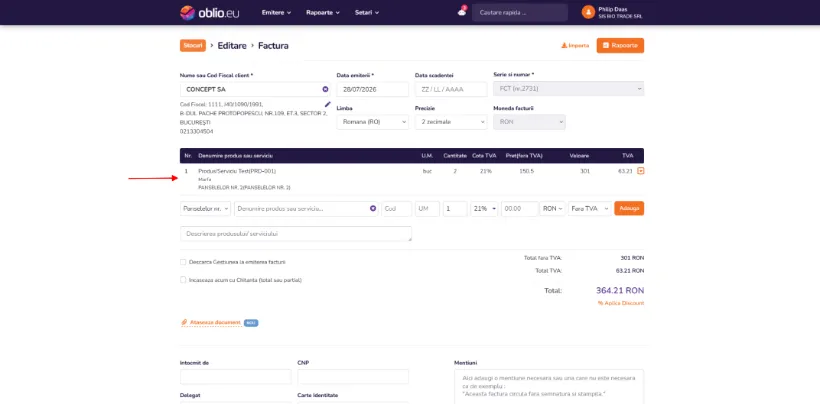This screenshot has height=404, width=820.
Task: Click the Philip Daas user name
Action: pyautogui.click(x=613, y=9)
